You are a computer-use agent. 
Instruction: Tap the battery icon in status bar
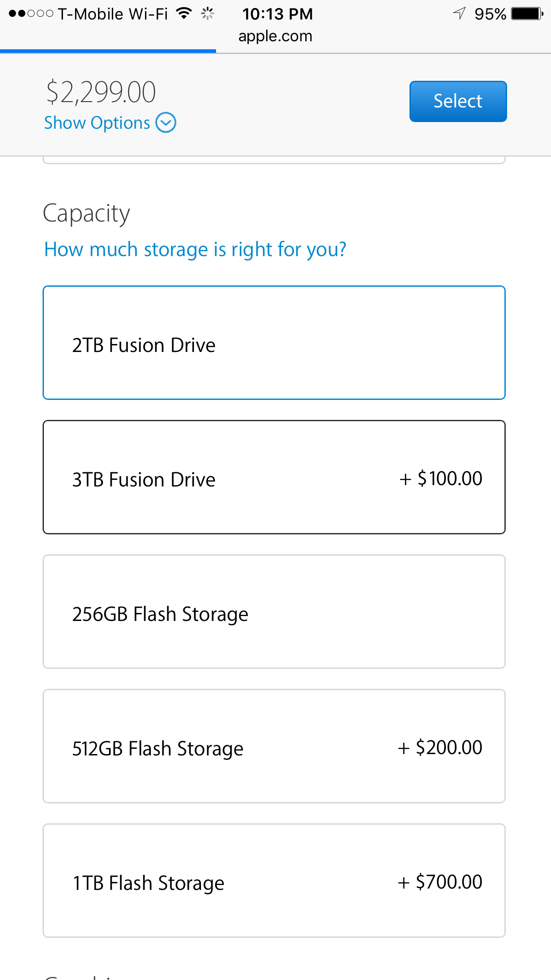pyautogui.click(x=527, y=14)
